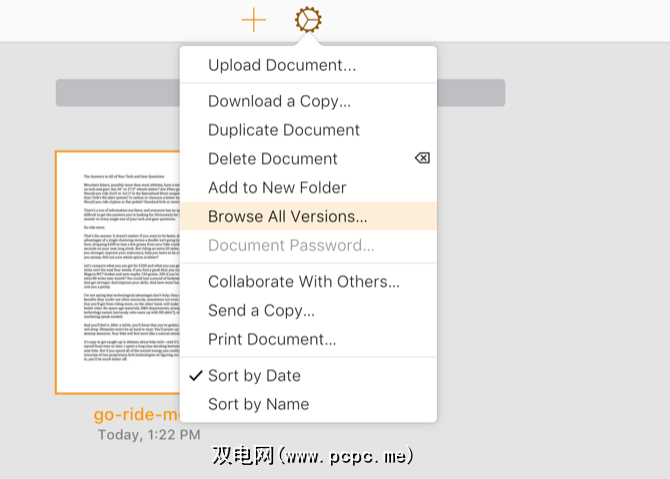
Task: Enable Sort by Name option
Action: [x=258, y=404]
